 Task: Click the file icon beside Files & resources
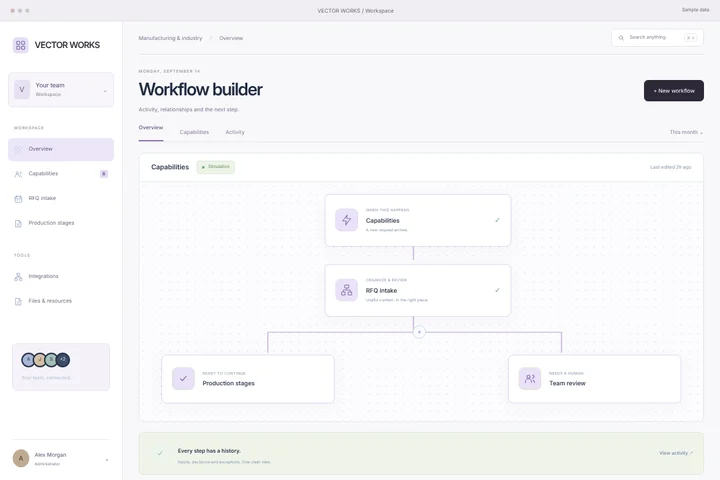[18, 302]
